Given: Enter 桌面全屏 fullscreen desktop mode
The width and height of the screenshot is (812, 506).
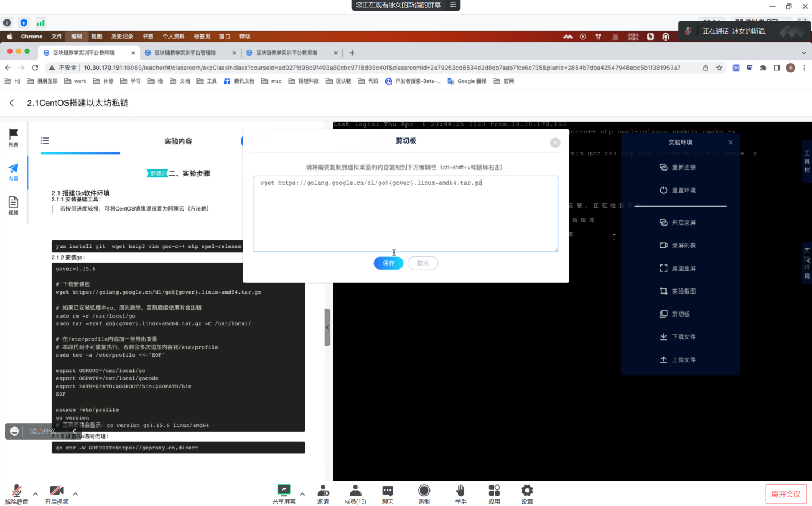Looking at the screenshot, I should click(x=678, y=268).
